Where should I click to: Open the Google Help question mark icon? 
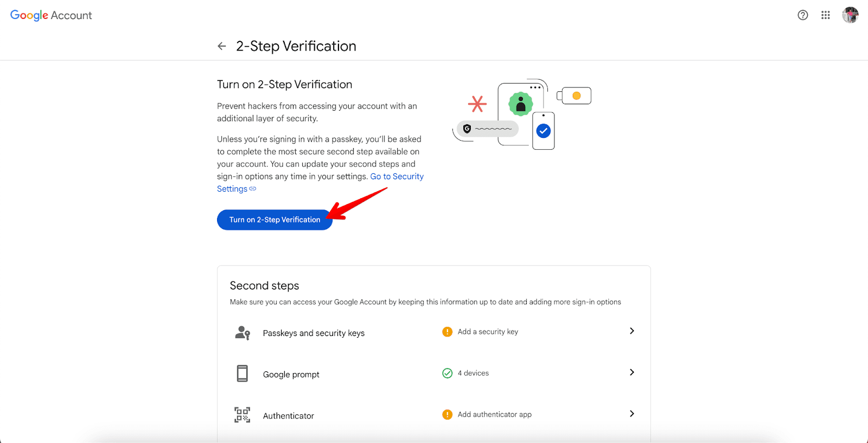pos(803,15)
